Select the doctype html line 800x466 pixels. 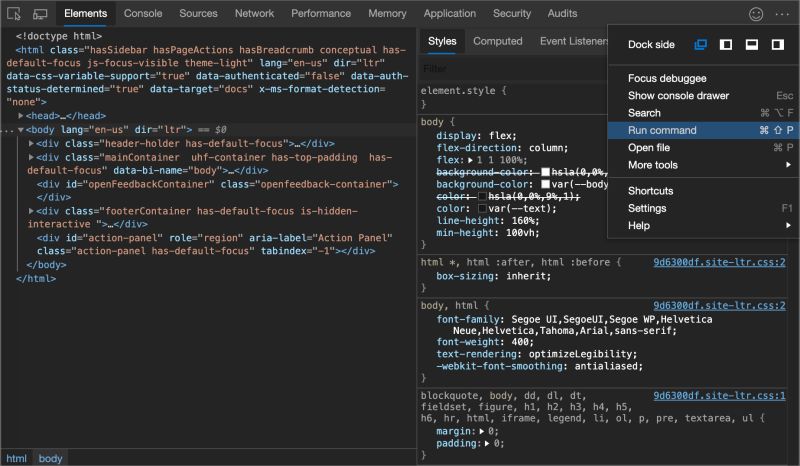59,36
